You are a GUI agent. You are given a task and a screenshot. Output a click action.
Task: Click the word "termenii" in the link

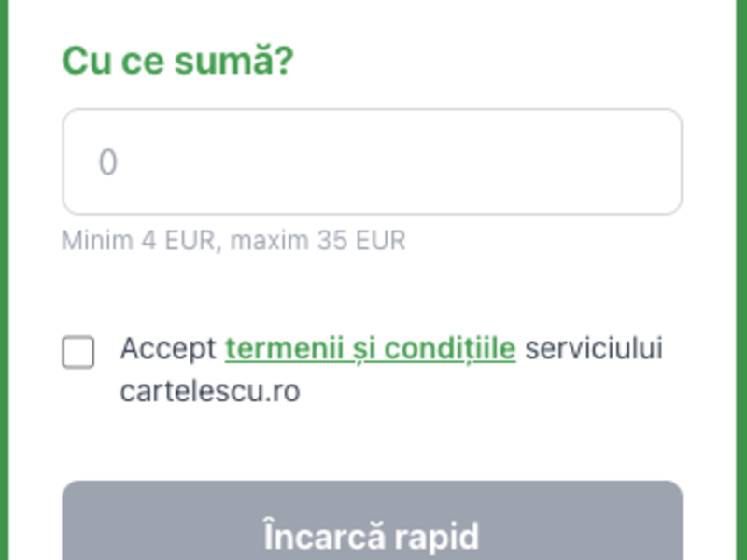[x=276, y=349]
